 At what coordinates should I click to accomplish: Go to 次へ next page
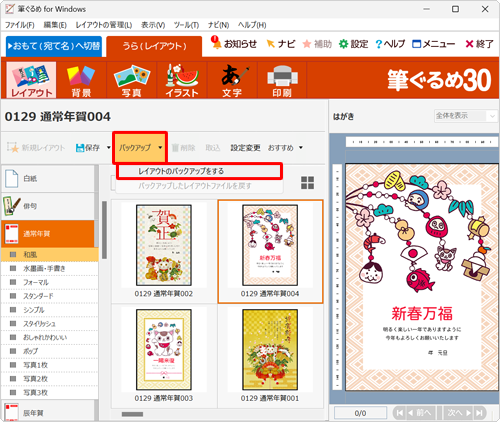tap(459, 413)
